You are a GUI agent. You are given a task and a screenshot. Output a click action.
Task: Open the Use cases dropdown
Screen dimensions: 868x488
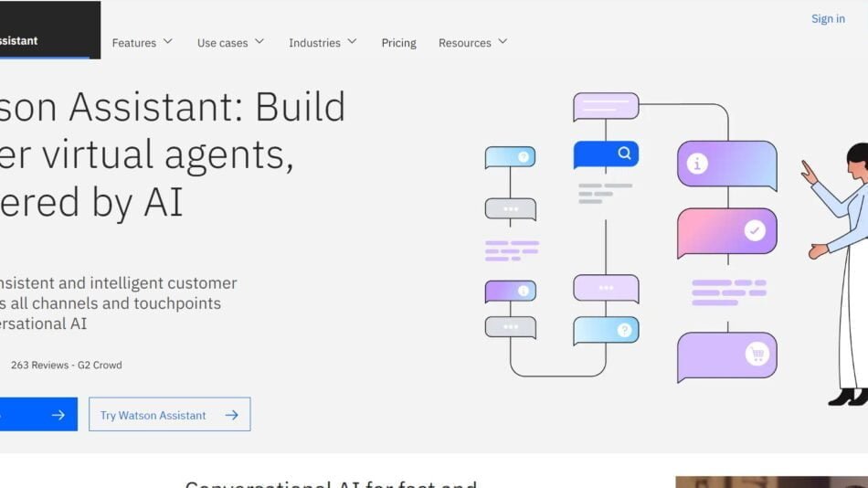230,42
